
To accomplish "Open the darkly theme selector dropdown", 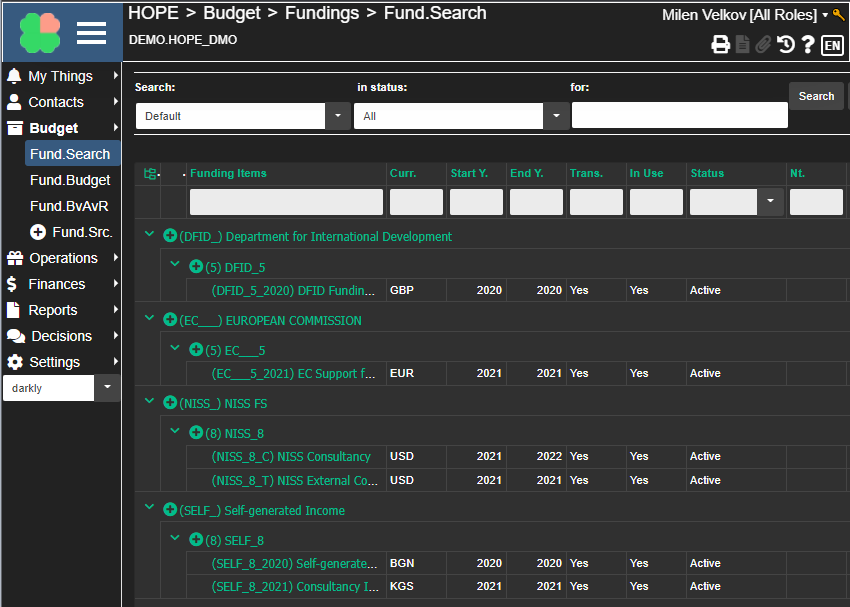I will coord(107,387).
